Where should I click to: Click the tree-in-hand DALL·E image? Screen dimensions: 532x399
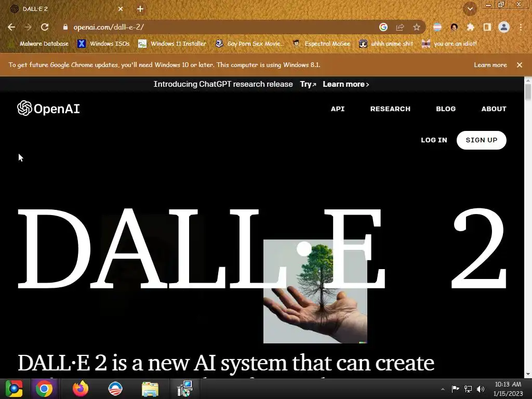coord(315,291)
